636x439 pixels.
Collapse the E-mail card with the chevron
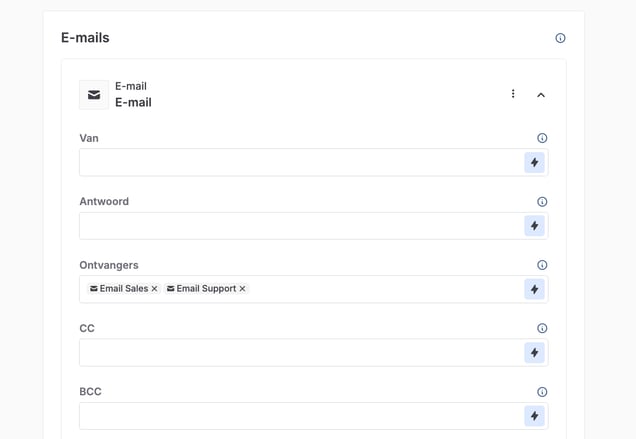[541, 95]
